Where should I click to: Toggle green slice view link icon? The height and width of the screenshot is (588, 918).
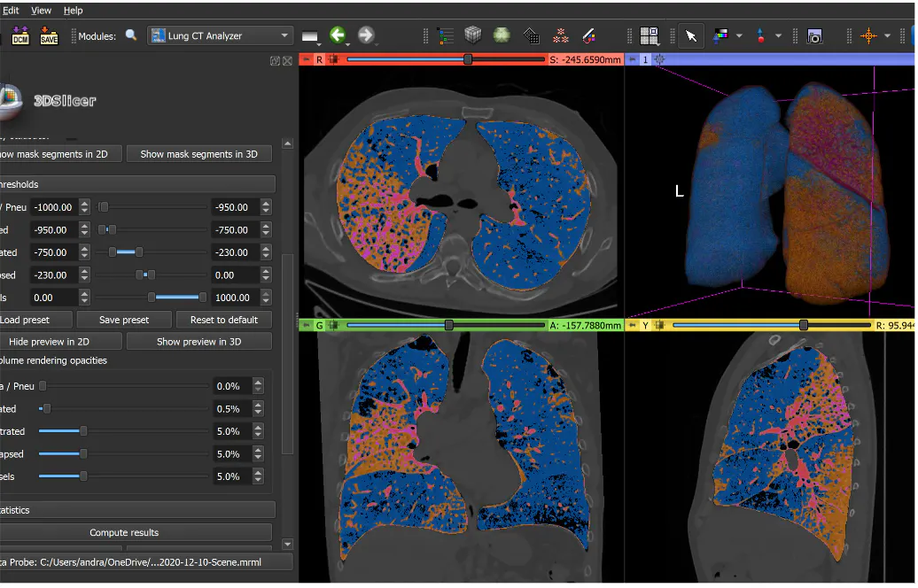(334, 325)
